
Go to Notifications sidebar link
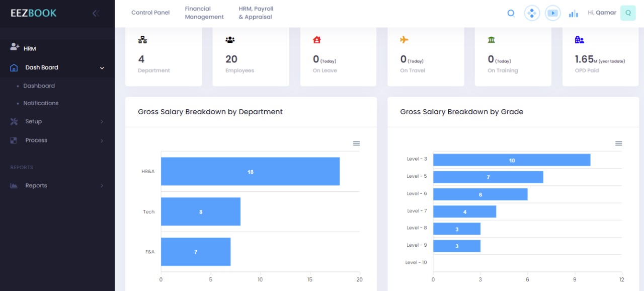tap(41, 103)
